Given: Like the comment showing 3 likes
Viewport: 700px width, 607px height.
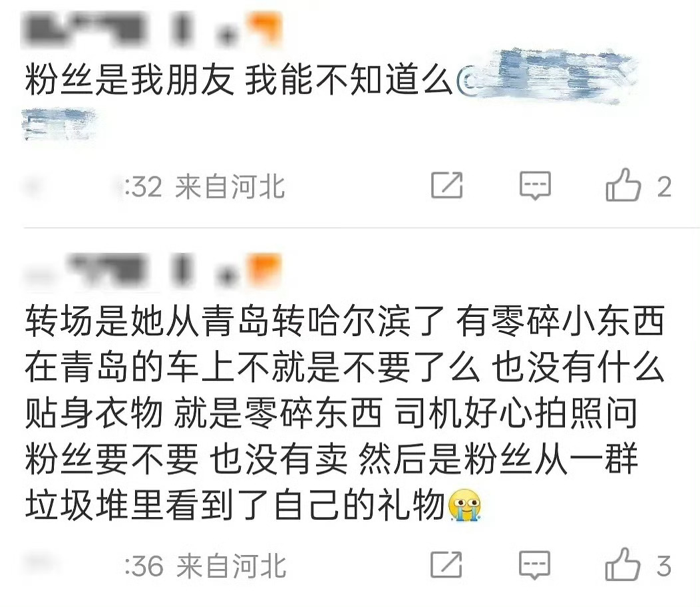Looking at the screenshot, I should (622, 564).
